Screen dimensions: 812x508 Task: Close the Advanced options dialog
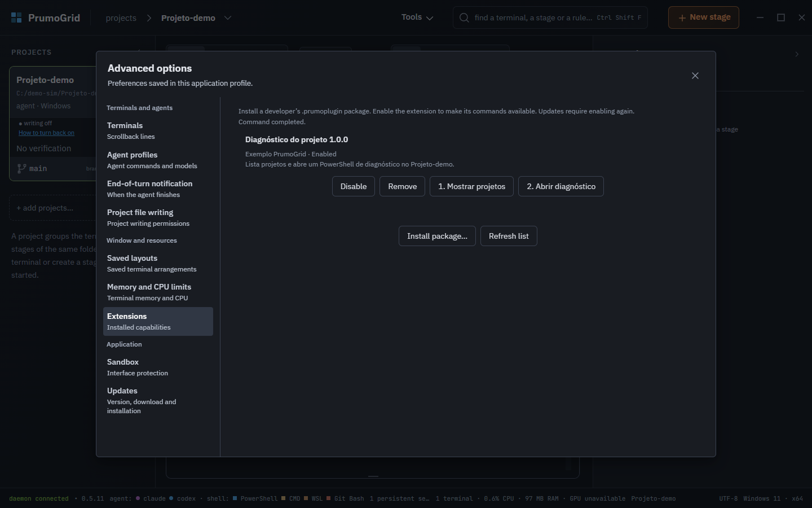tap(695, 76)
